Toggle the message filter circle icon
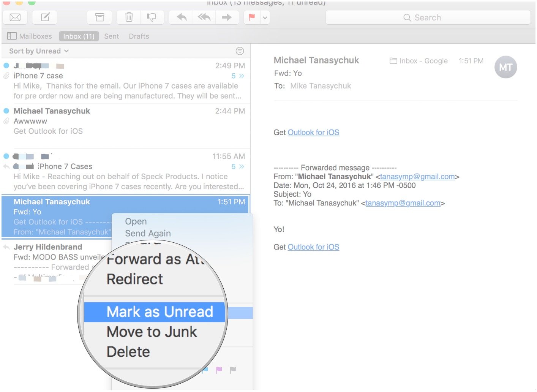Viewport: 537px width, 392px height. coord(240,51)
